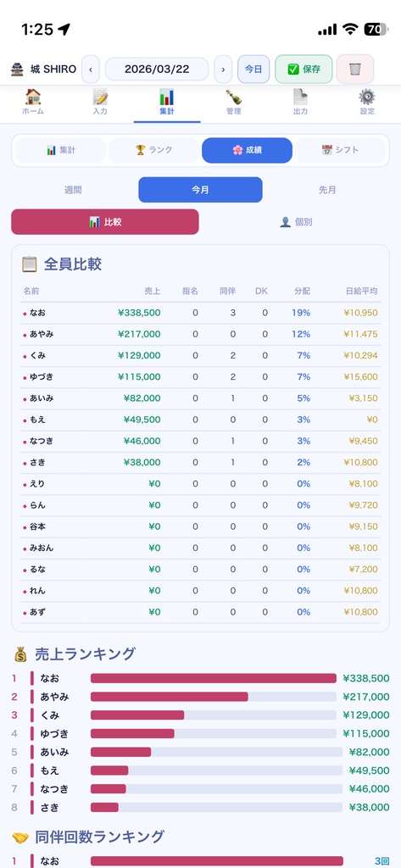
Task: Save data with the 保存 button
Action: pos(304,70)
